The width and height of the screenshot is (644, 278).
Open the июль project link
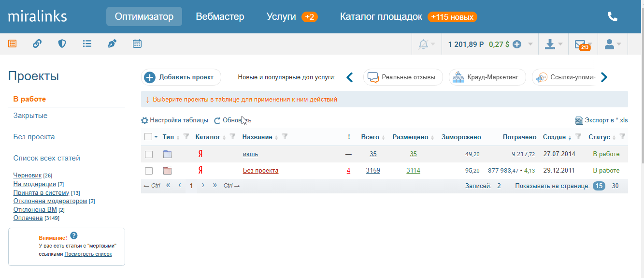pos(250,154)
